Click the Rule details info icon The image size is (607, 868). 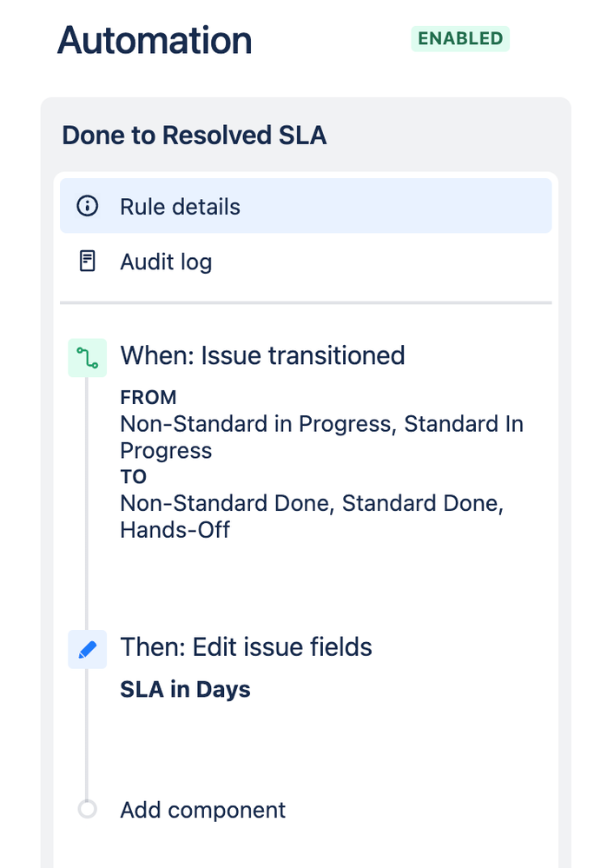88,207
